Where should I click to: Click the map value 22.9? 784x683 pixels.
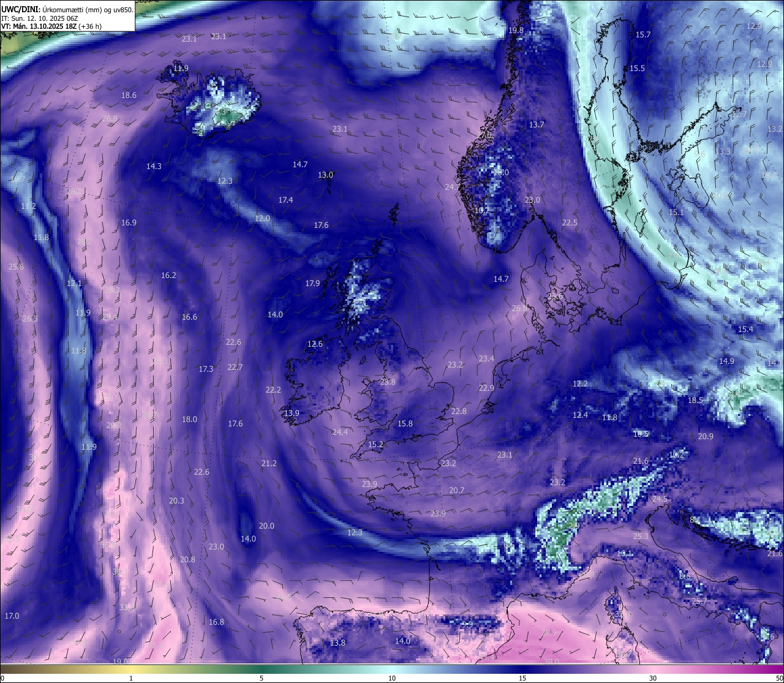point(486,388)
